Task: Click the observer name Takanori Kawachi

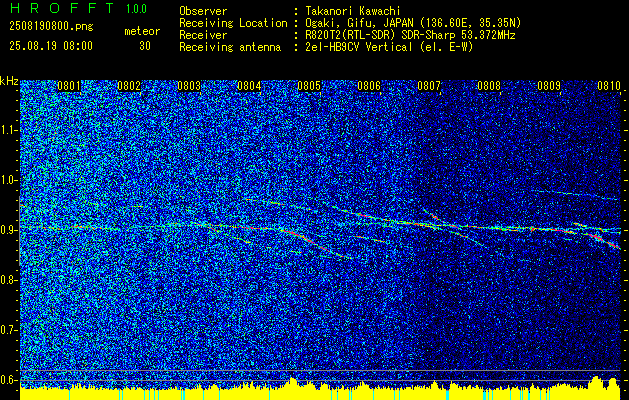Action: pyautogui.click(x=353, y=11)
